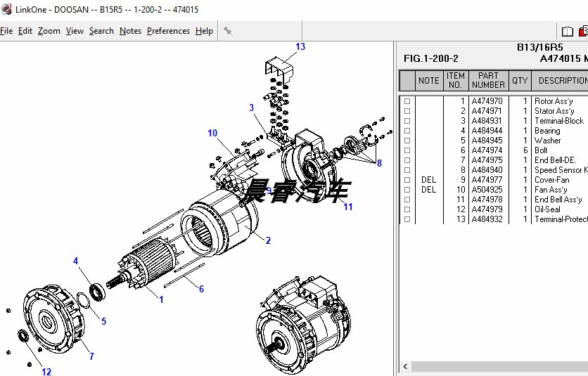Check the box for Terminal-Protector row
588x376 pixels.
(407, 219)
